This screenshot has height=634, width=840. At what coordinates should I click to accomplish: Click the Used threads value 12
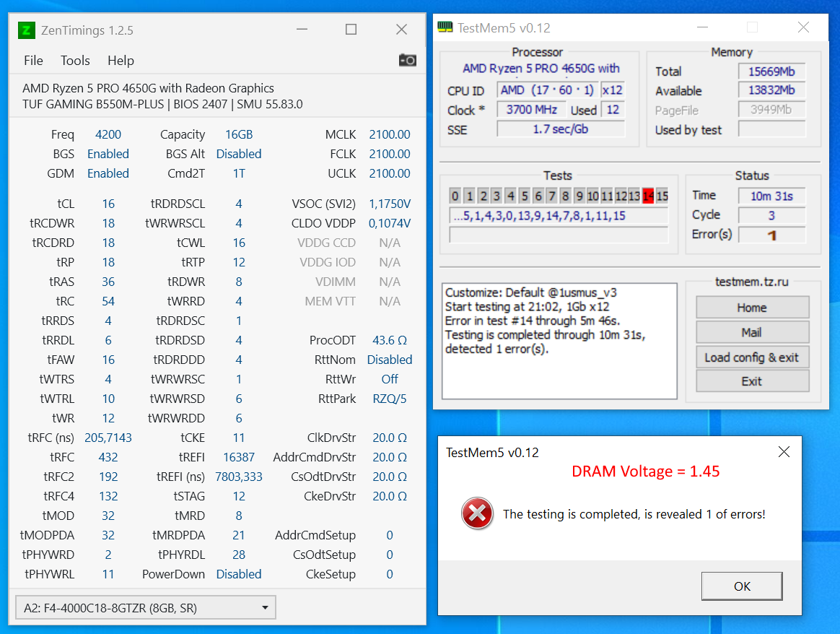pos(613,110)
